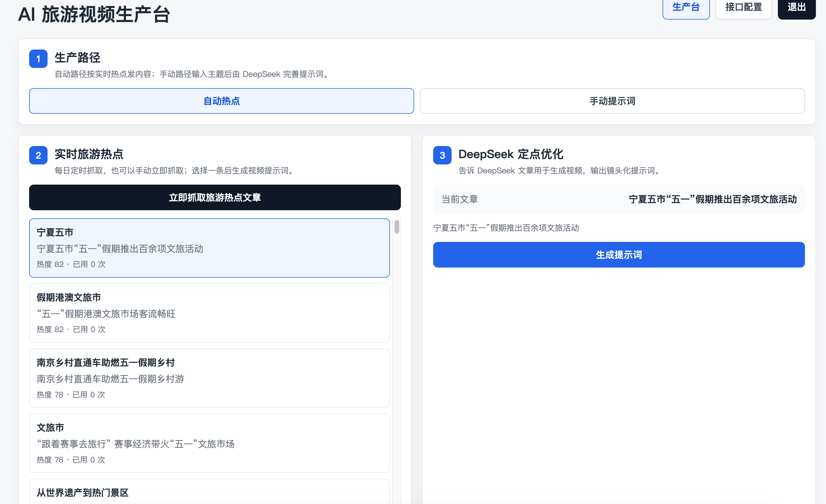Click the gray article summary below 当前文章
Screen dimensions: 826x504
tap(506, 228)
